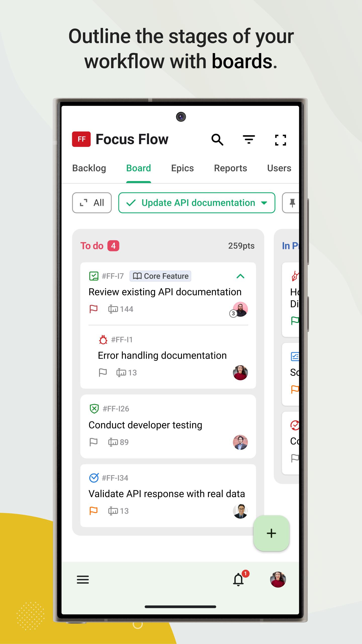
Task: Click the shield icon on #FF-I26
Action: click(x=94, y=409)
